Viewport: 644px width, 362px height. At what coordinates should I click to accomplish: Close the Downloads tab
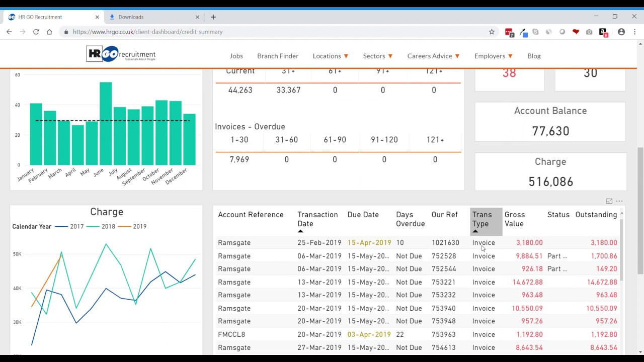click(197, 17)
